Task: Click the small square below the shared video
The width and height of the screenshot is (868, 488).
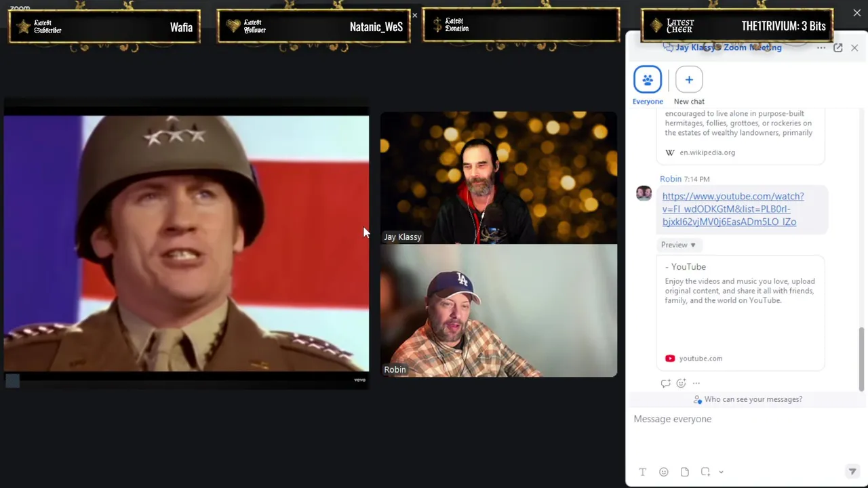Action: pyautogui.click(x=12, y=381)
